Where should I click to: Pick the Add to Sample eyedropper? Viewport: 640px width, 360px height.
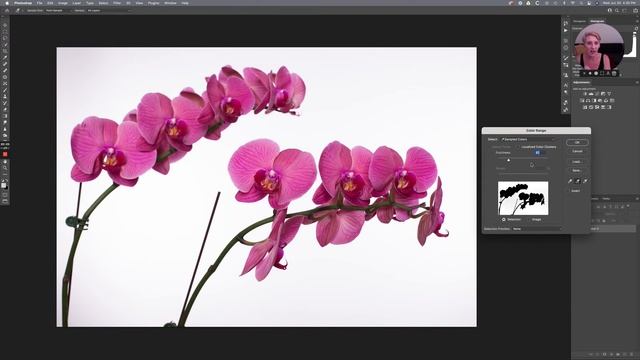pos(578,181)
